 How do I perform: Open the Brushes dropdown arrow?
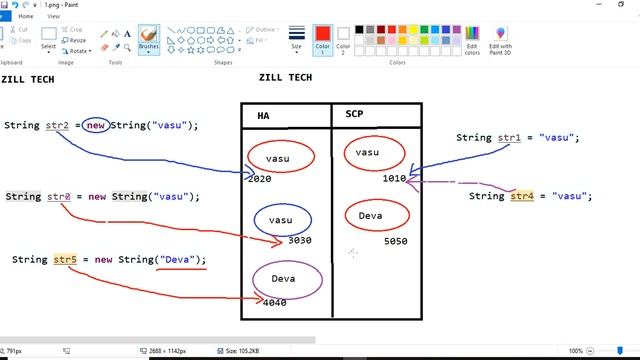pyautogui.click(x=149, y=52)
